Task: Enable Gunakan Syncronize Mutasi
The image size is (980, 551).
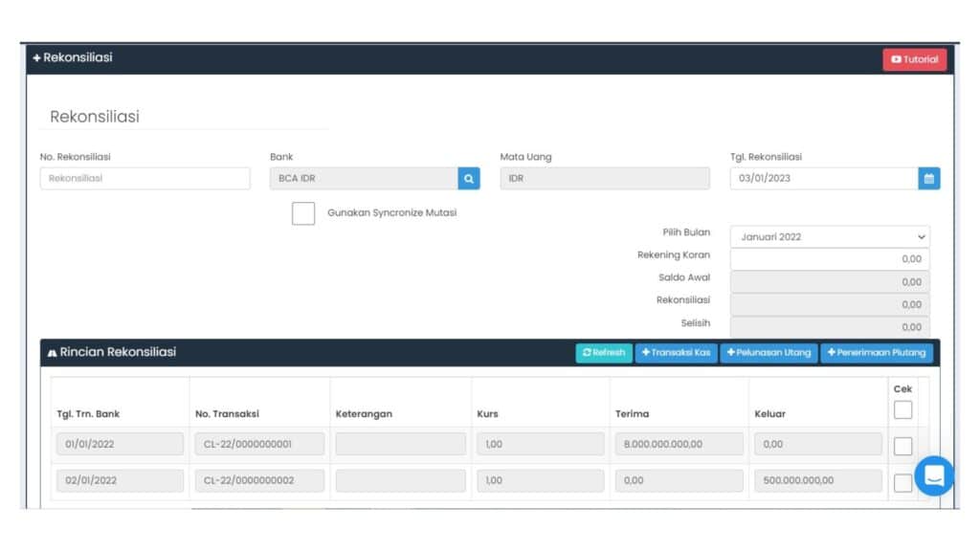Action: click(303, 212)
